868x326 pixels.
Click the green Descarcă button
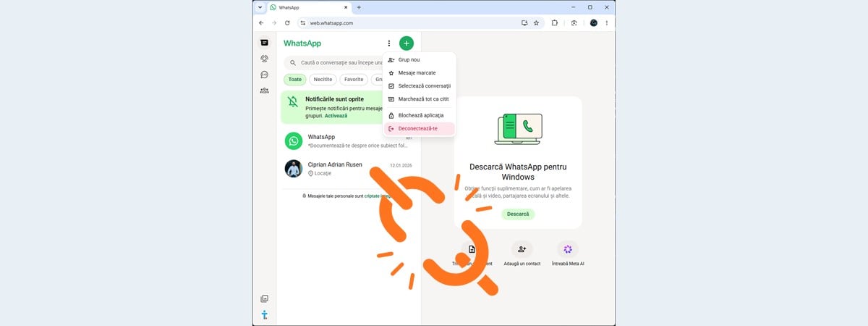point(518,214)
